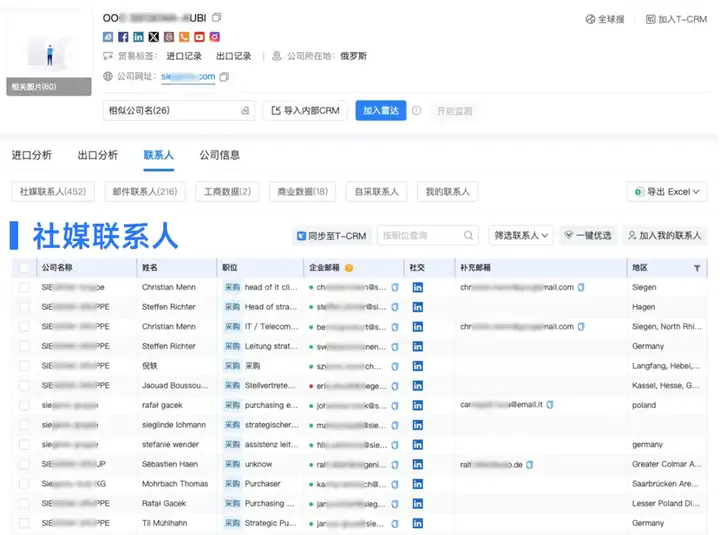
Task: Copy the company website URL
Action: (x=225, y=77)
